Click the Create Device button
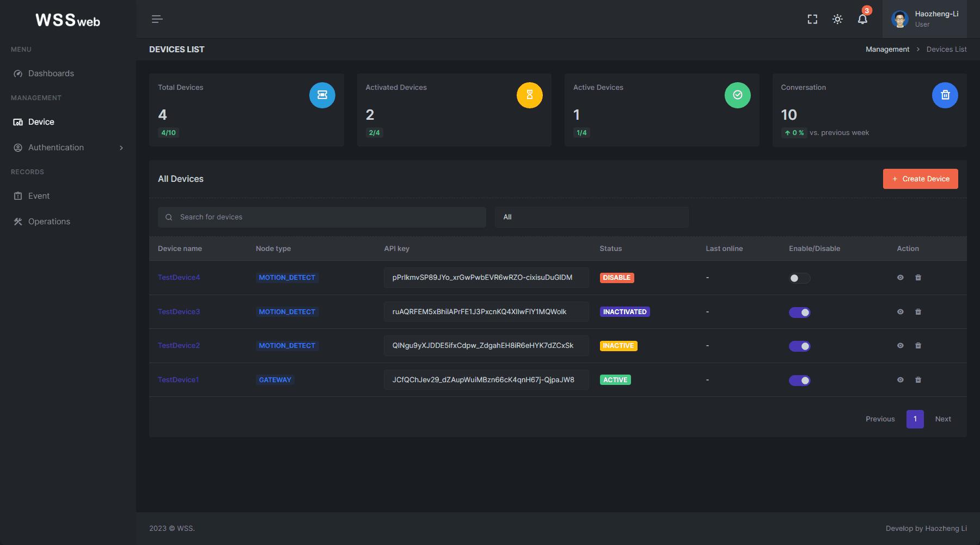 921,179
